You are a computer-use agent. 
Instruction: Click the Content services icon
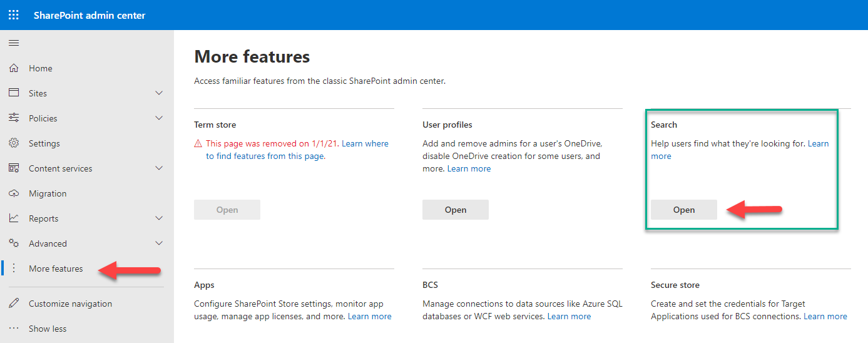[14, 168]
